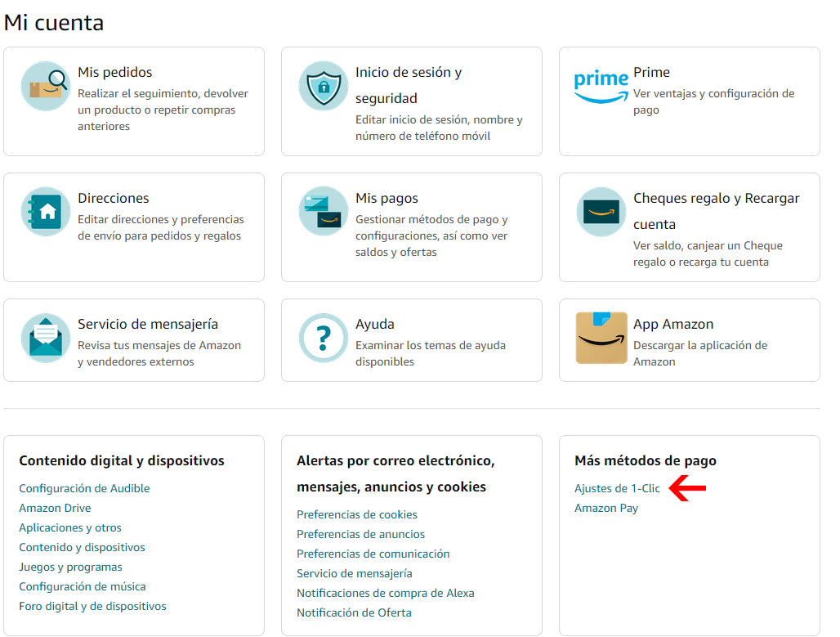
Task: Click the gift card Cheques regalo icon
Action: [601, 212]
